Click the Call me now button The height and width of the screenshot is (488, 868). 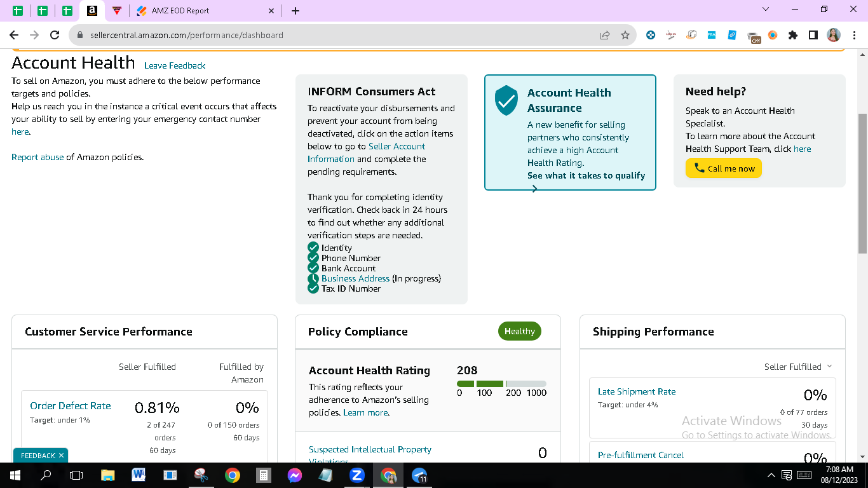tap(724, 168)
